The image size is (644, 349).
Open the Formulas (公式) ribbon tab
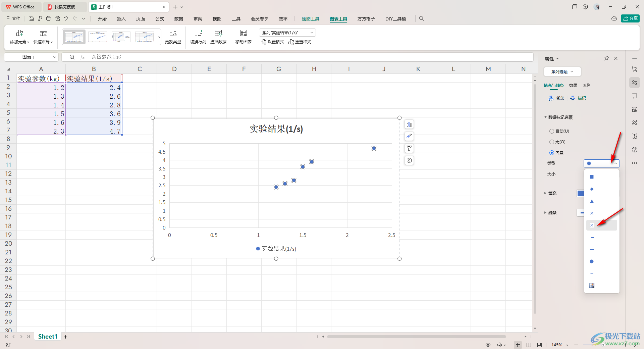[x=160, y=19]
